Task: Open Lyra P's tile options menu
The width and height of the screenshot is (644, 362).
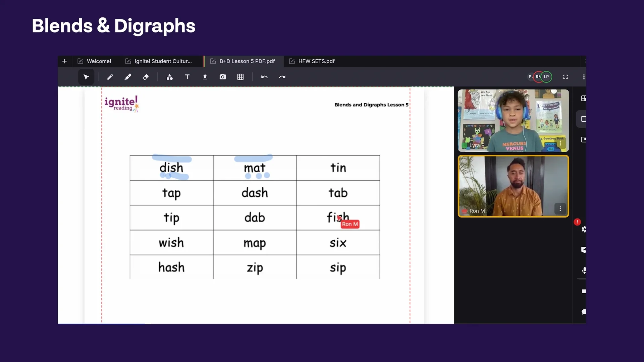Action: point(560,143)
